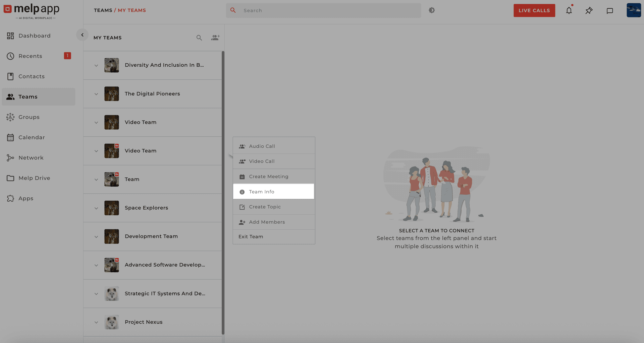Open the user profile avatar

(x=634, y=10)
